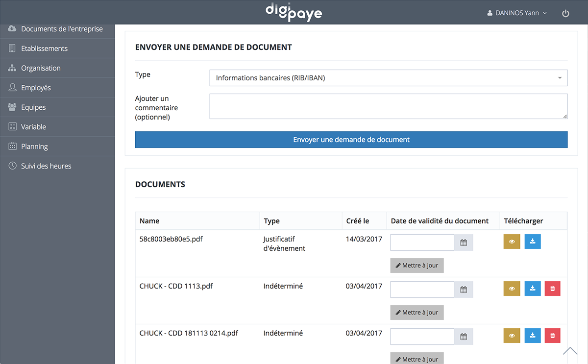588x364 pixels.
Task: Click validity date field for CHUCK - CDD 1113.pdf
Action: (422, 290)
